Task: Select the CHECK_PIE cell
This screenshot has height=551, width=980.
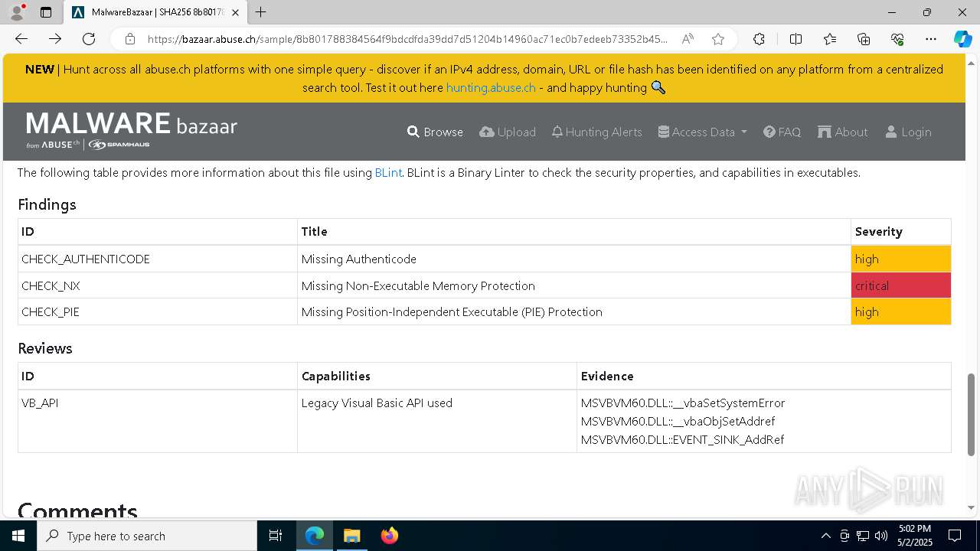Action: pyautogui.click(x=158, y=311)
